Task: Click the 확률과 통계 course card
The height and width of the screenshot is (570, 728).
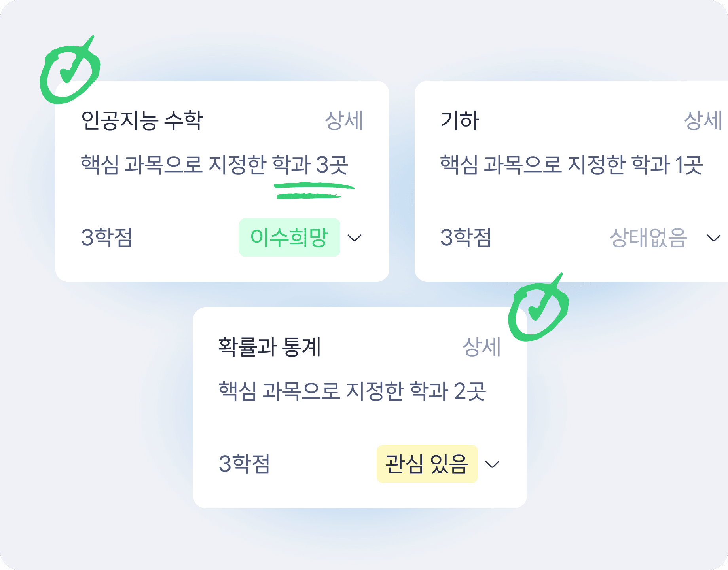Action: pos(360,408)
